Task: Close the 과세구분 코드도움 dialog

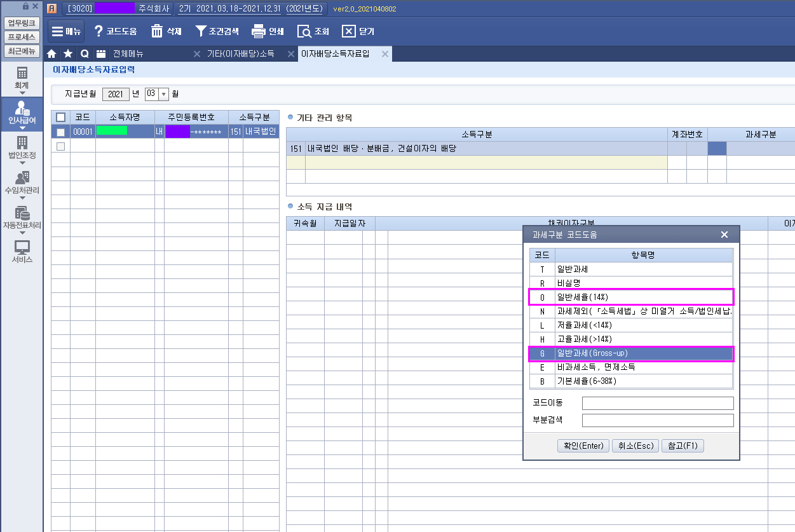Action: (x=724, y=235)
